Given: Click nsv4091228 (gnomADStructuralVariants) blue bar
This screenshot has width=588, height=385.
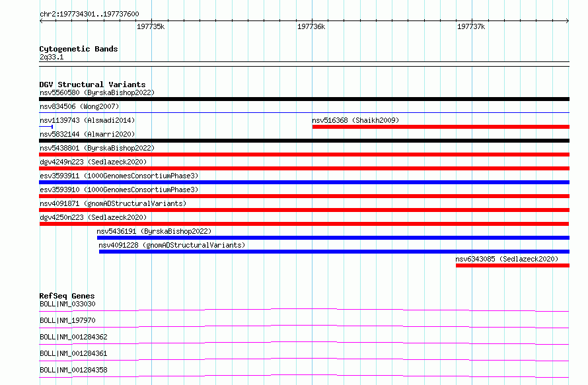Looking at the screenshot, I should (x=334, y=252).
